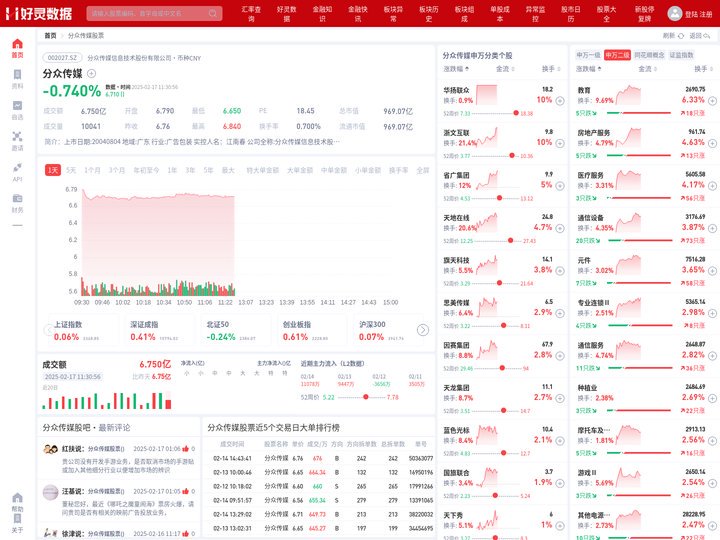The width and height of the screenshot is (720, 540).
Task: Open the 板块异常 nav menu
Action: point(393,13)
